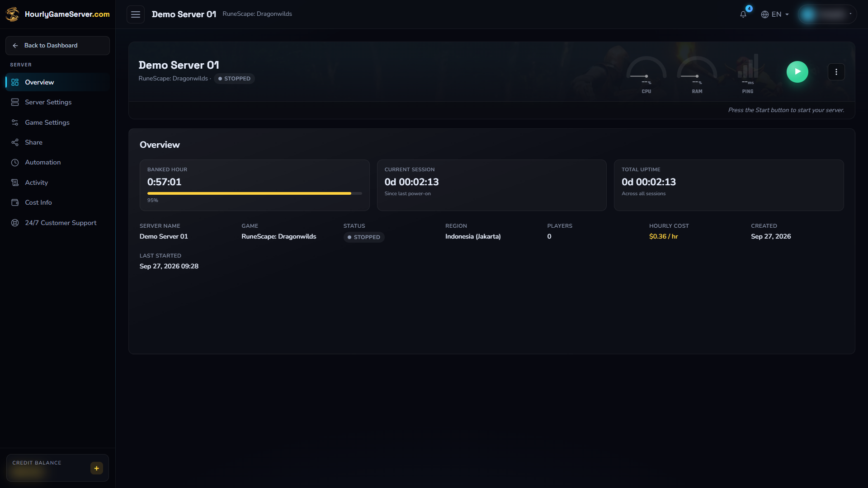Viewport: 868px width, 488px height.
Task: Open the user account dropdown
Action: (827, 14)
